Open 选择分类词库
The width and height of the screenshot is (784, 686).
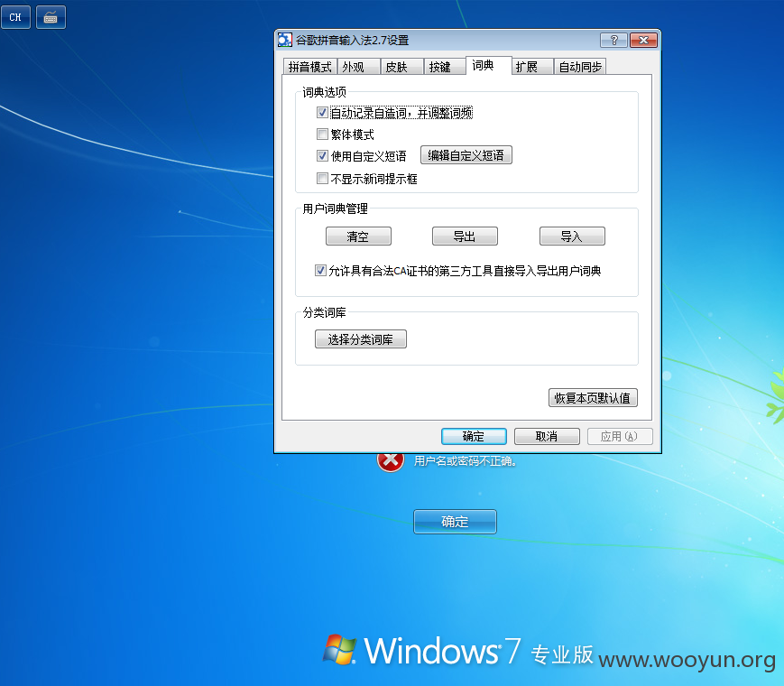click(x=361, y=339)
